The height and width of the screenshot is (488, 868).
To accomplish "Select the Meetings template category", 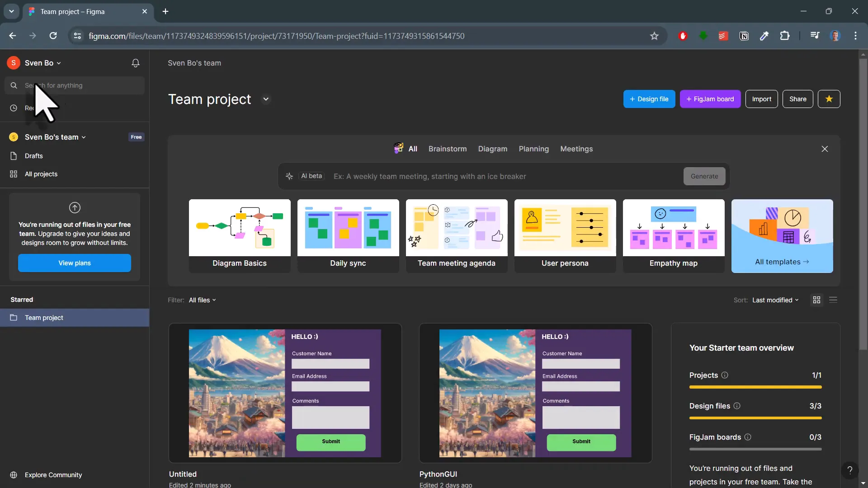I will click(576, 149).
